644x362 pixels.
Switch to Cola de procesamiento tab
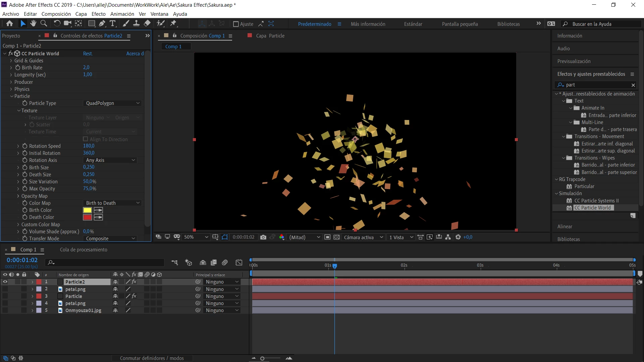pos(84,250)
